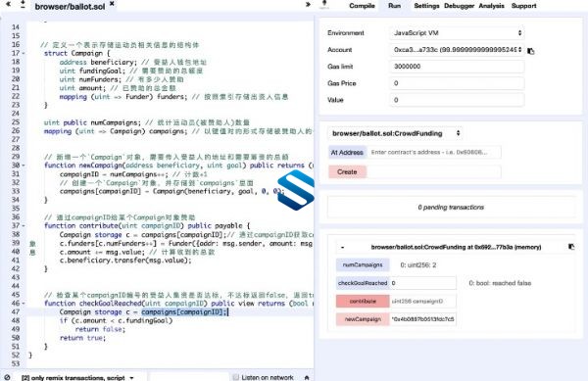Toggle the right panel with double-arrow icon
The image size is (588, 381).
pos(308,5)
